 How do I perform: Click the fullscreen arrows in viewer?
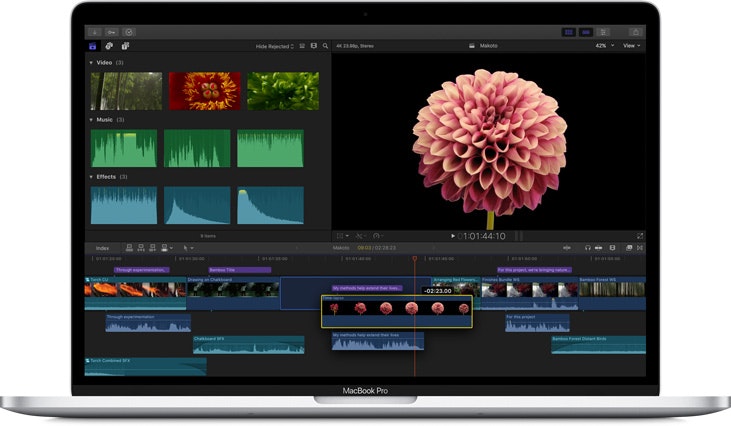(x=640, y=236)
